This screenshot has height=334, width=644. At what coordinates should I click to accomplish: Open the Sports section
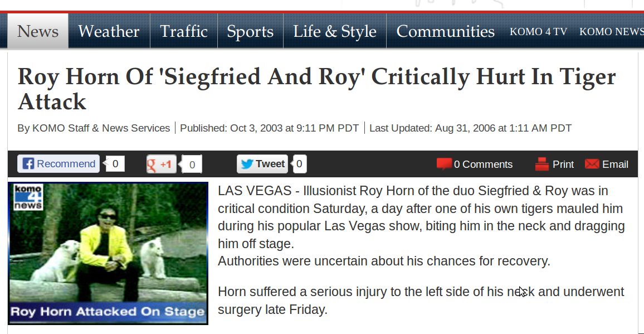(250, 31)
